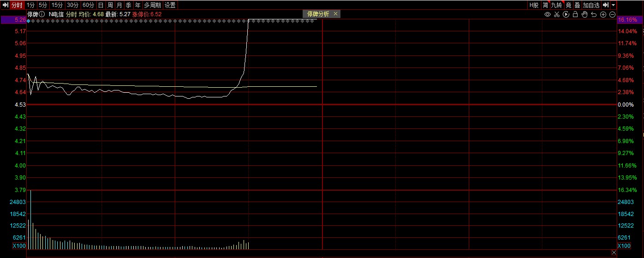Click the small X icon at bottom-right corner
The height and width of the screenshot is (258, 644).
point(614,252)
